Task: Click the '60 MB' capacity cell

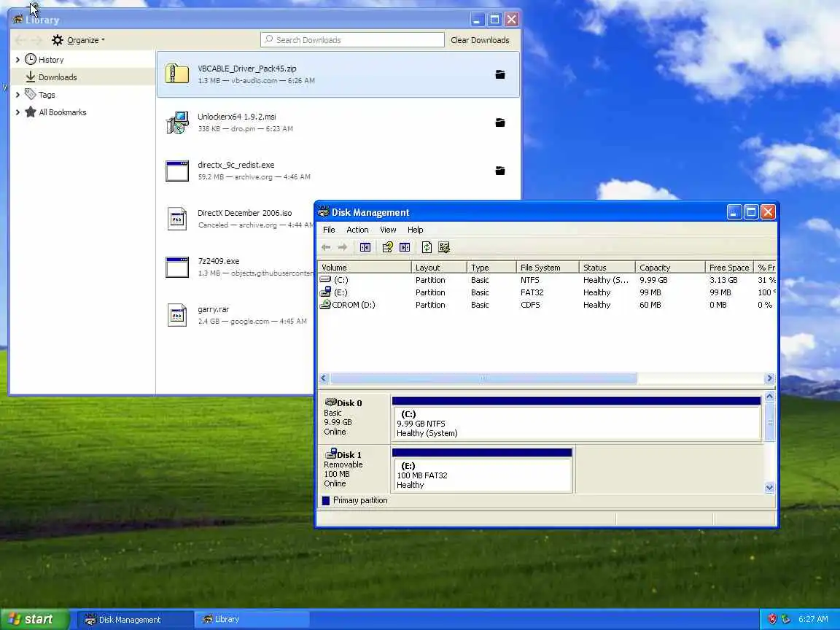Action: 650,304
